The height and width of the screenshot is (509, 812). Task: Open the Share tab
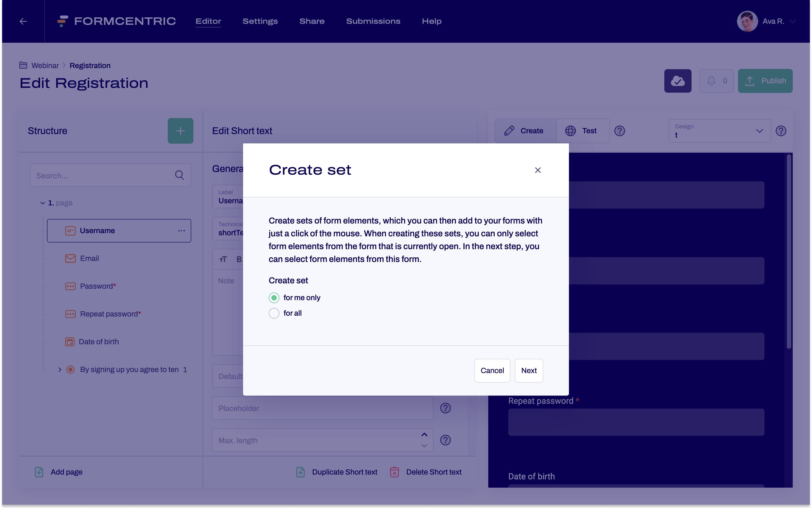(x=311, y=21)
